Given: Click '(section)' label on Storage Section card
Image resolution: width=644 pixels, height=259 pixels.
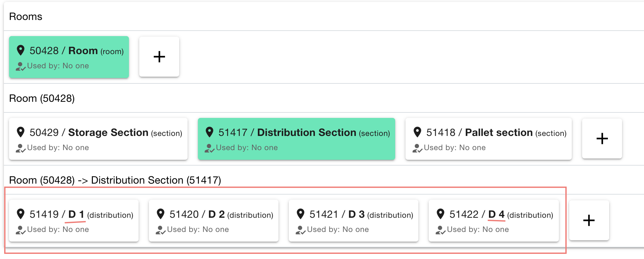Looking at the screenshot, I should 167,133.
